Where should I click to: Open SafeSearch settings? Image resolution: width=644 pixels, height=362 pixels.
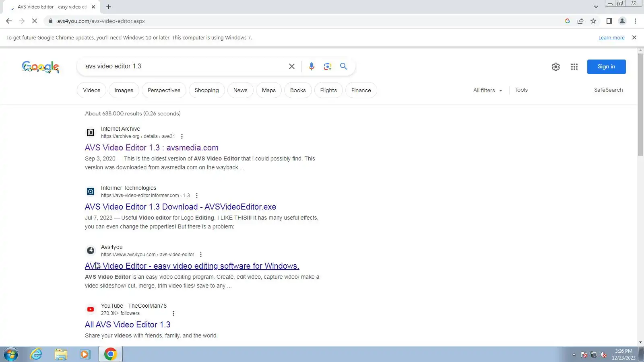609,90
